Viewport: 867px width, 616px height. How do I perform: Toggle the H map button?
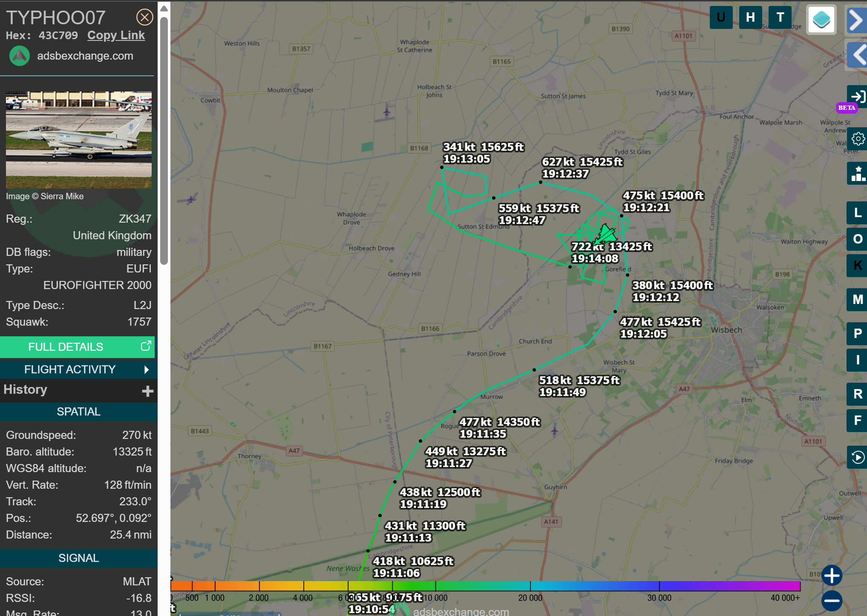tap(750, 17)
